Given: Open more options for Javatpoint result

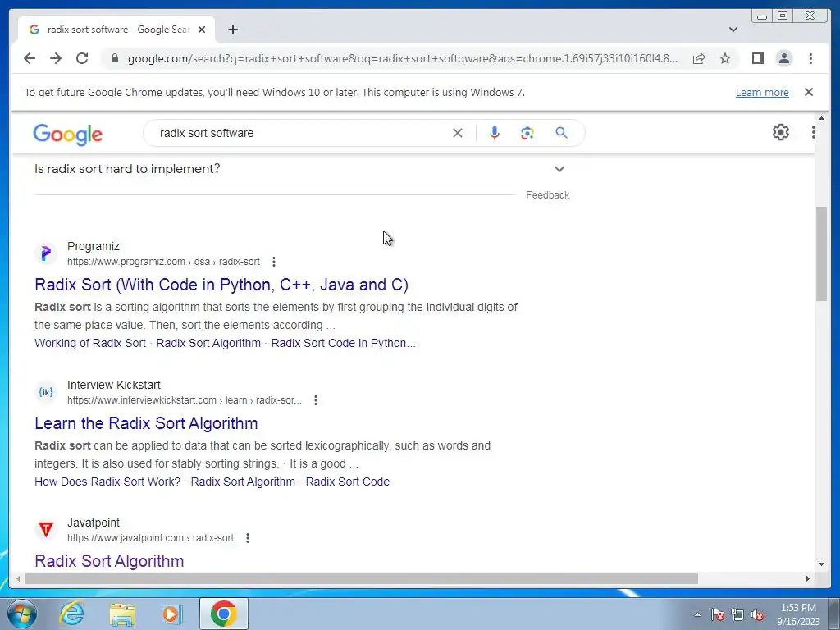Looking at the screenshot, I should point(248,538).
